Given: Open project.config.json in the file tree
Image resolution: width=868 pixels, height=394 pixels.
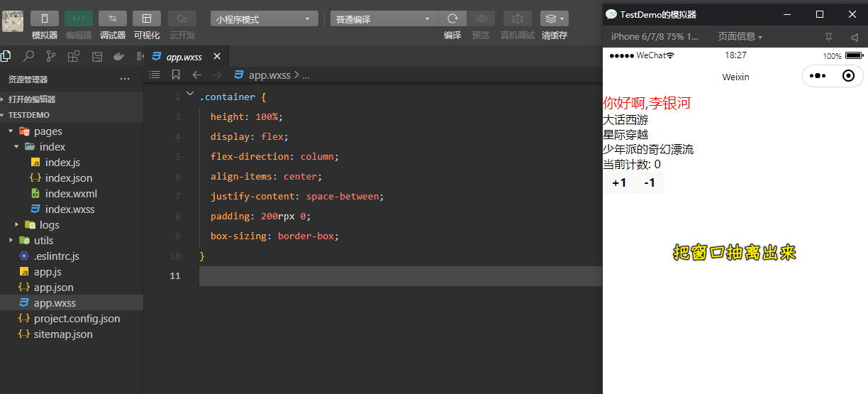Looking at the screenshot, I should pyautogui.click(x=77, y=319).
